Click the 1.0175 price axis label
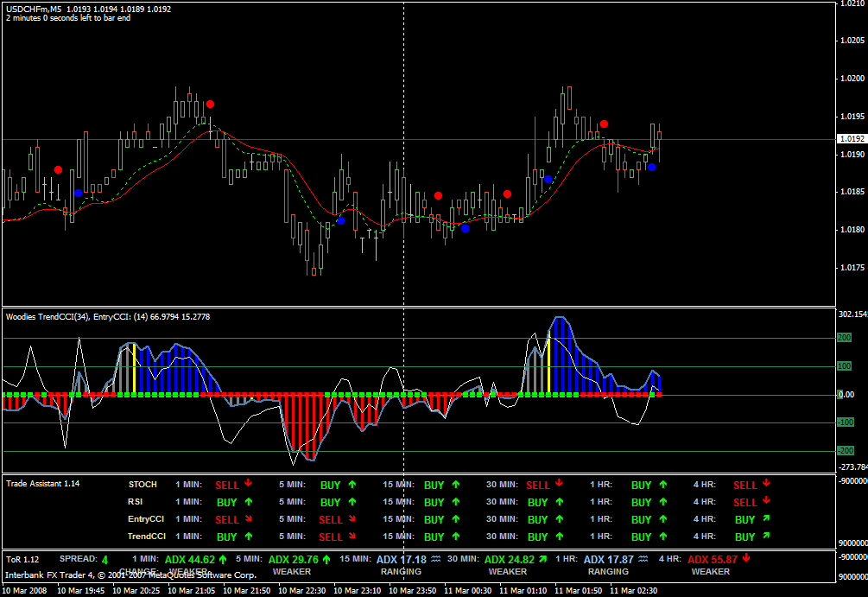This screenshot has width=868, height=597. point(852,268)
